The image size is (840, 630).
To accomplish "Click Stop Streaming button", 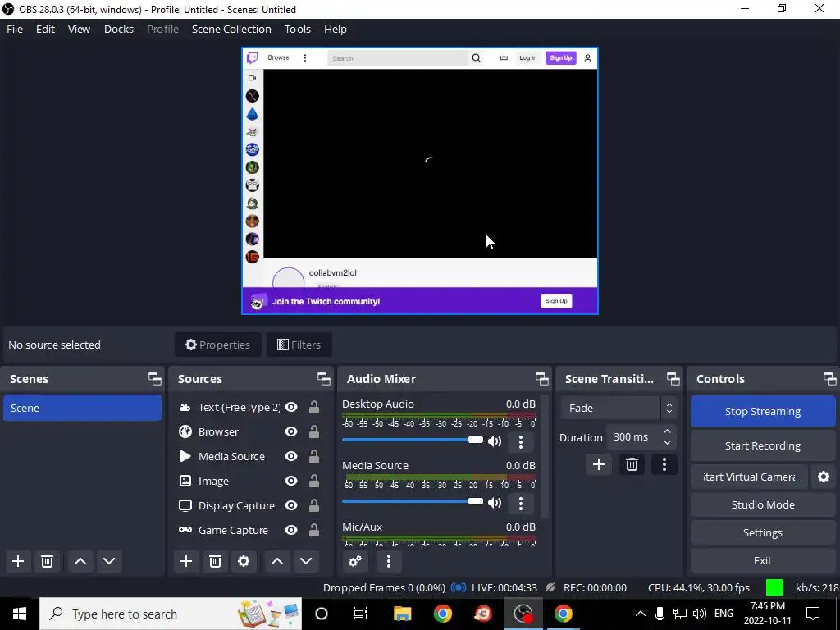I will pyautogui.click(x=763, y=412).
